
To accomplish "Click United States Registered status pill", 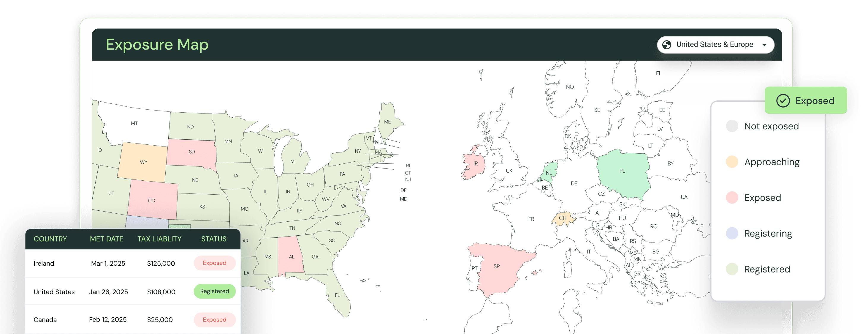I will pyautogui.click(x=214, y=291).
